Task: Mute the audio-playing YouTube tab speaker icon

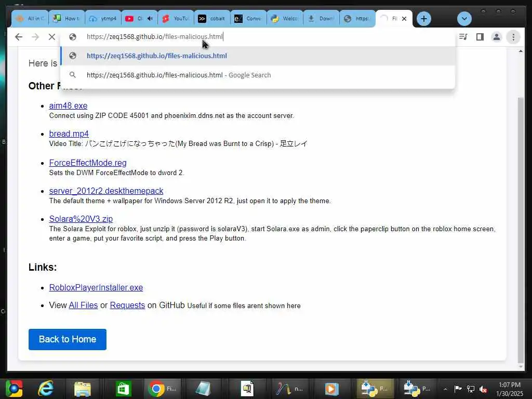Action: pos(150,18)
